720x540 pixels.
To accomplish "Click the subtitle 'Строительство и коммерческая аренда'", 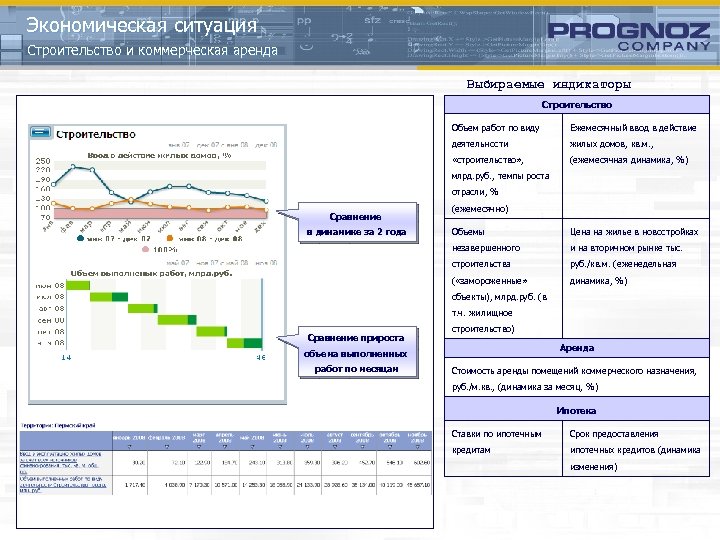I will pos(152,50).
